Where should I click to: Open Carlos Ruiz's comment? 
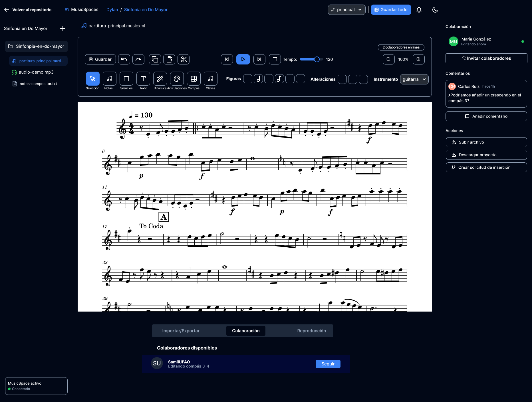[486, 94]
